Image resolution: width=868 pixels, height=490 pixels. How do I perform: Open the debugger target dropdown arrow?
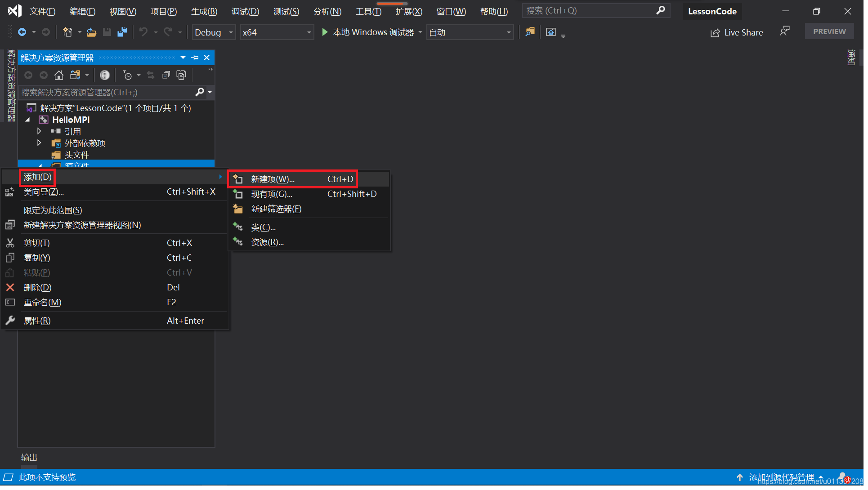coord(420,32)
